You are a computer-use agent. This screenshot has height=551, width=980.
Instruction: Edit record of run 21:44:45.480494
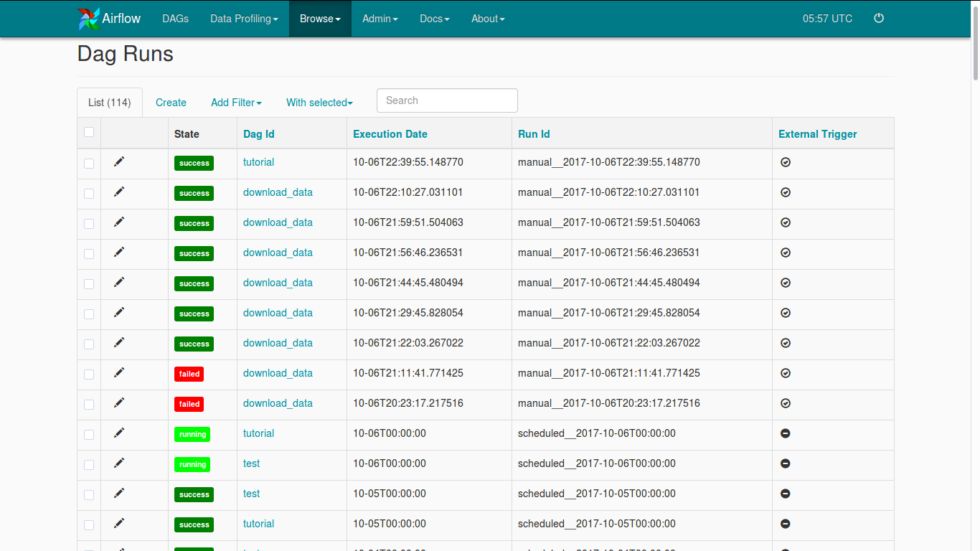(119, 282)
